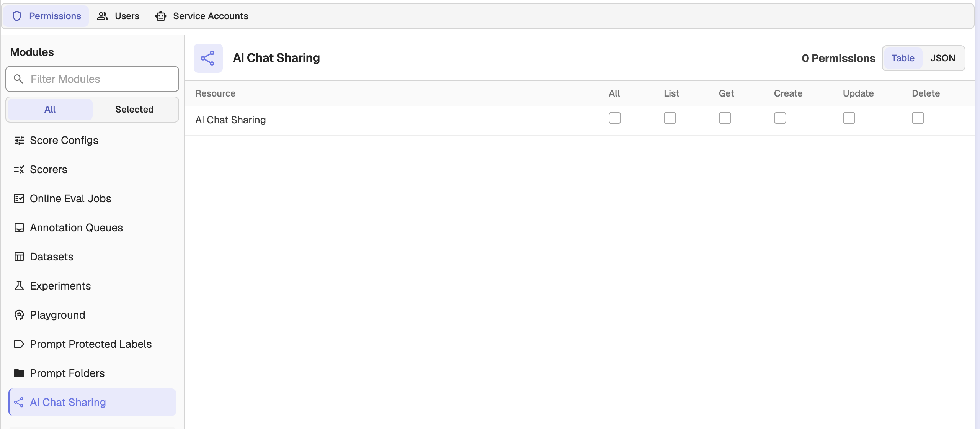The width and height of the screenshot is (980, 429).
Task: Click the Playground icon in sidebar
Action: tap(19, 315)
